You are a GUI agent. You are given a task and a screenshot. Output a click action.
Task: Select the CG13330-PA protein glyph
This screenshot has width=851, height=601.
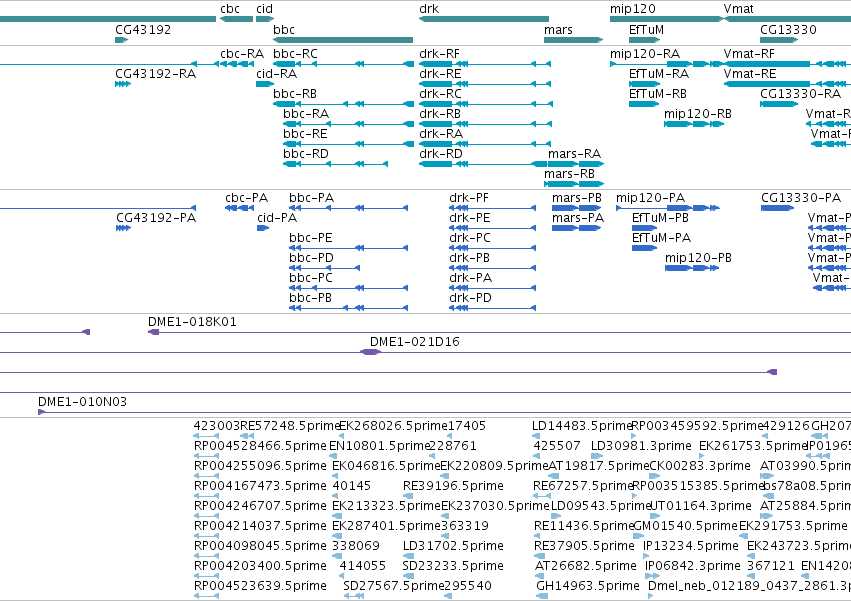pos(778,208)
